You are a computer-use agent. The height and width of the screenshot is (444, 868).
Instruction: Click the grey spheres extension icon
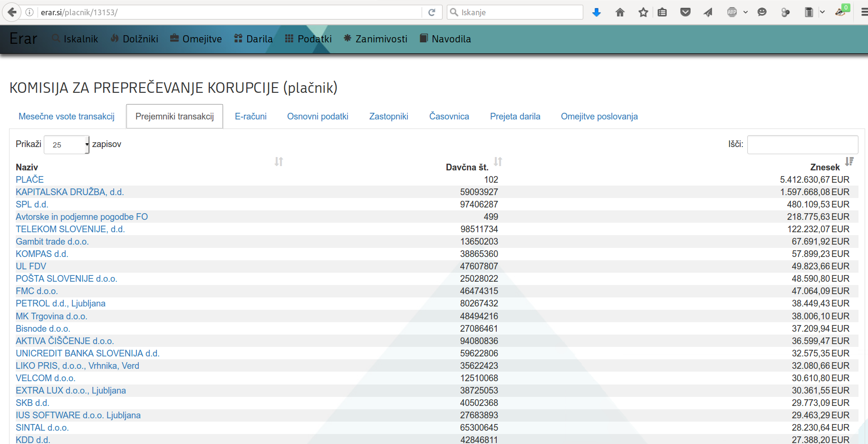click(785, 12)
